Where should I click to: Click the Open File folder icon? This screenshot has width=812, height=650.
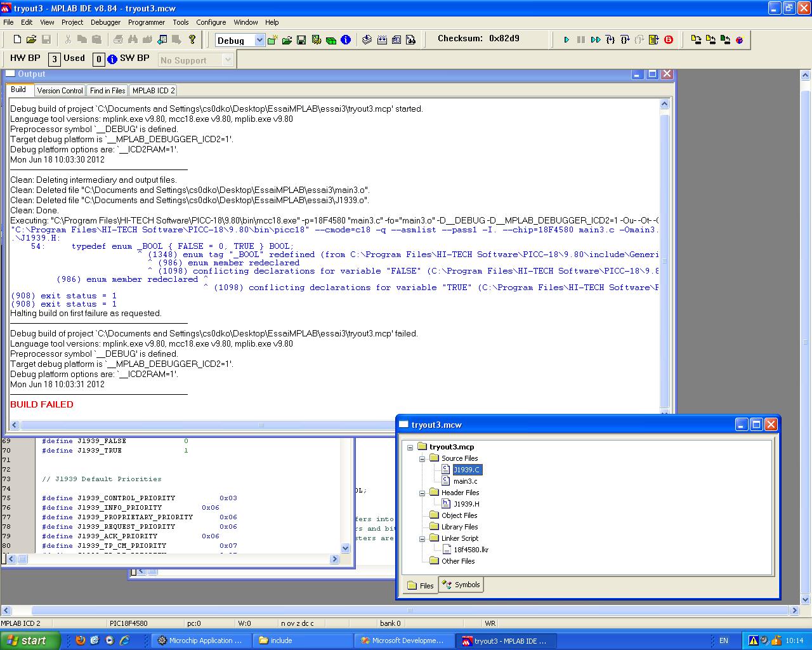[31, 39]
